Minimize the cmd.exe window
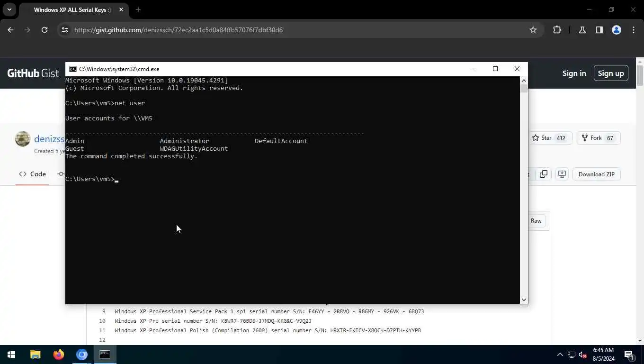The image size is (644, 364). (x=474, y=69)
